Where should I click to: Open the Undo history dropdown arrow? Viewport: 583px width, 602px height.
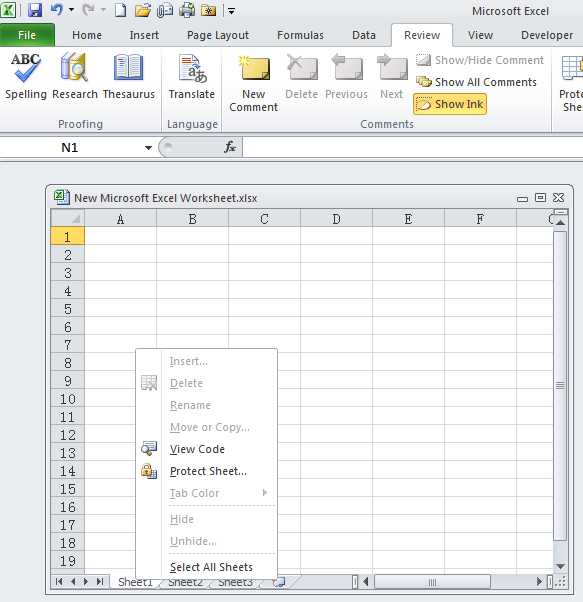click(71, 10)
